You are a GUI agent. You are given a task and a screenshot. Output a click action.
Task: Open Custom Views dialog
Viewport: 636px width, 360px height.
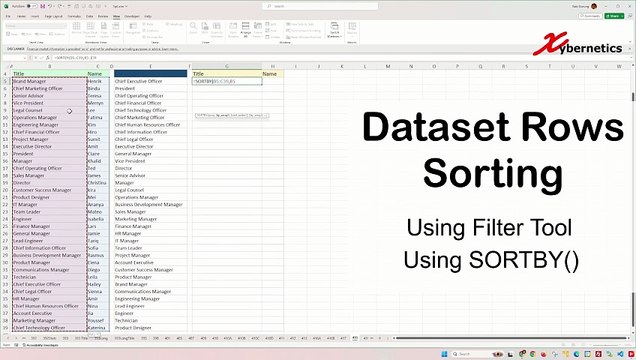pos(116,29)
